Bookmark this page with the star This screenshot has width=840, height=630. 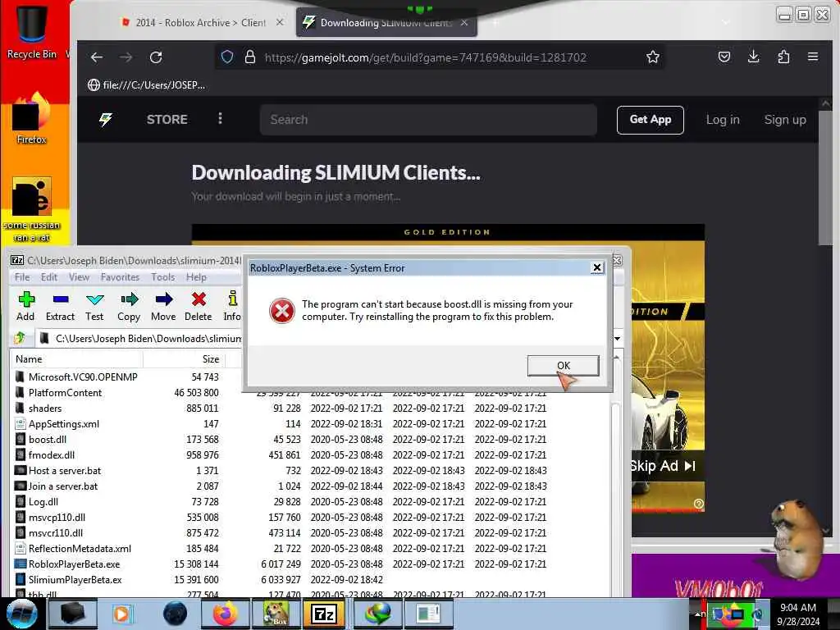pos(652,57)
